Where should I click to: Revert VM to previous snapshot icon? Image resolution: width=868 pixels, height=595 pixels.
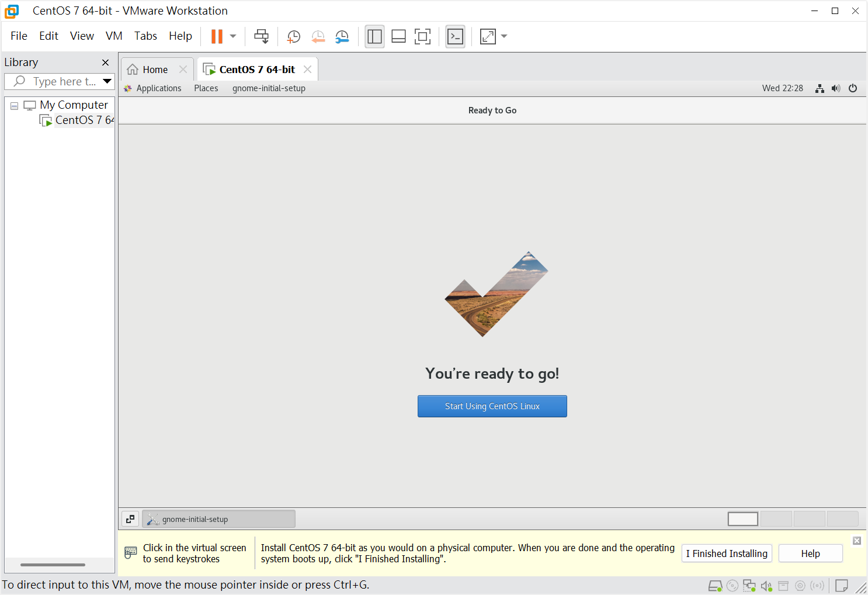pos(318,36)
